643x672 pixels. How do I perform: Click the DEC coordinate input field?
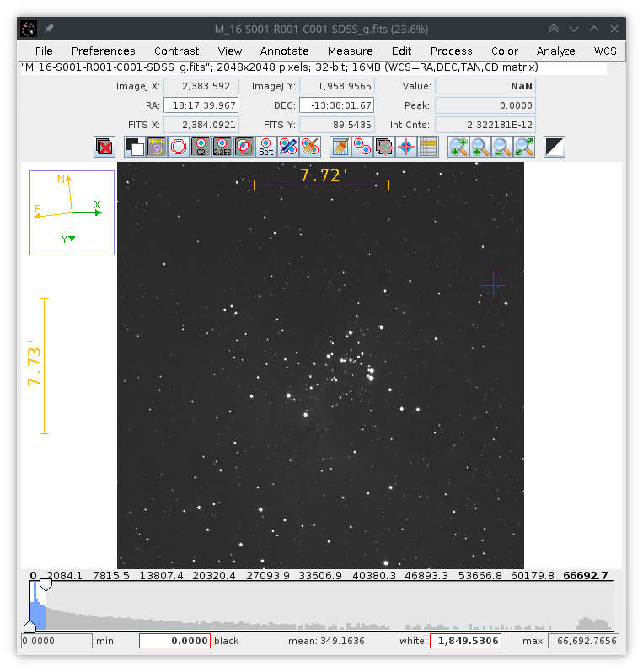(337, 105)
